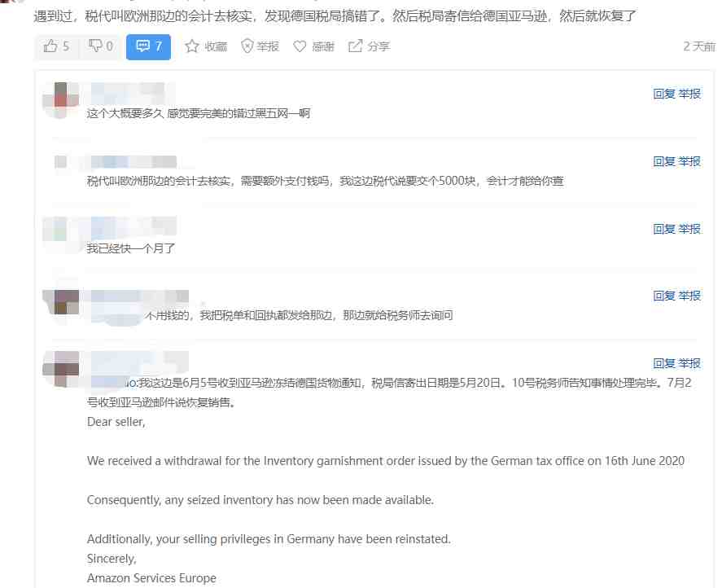Reply to the Amazon email comment
Viewport: 722px width, 588px height.
pos(664,363)
